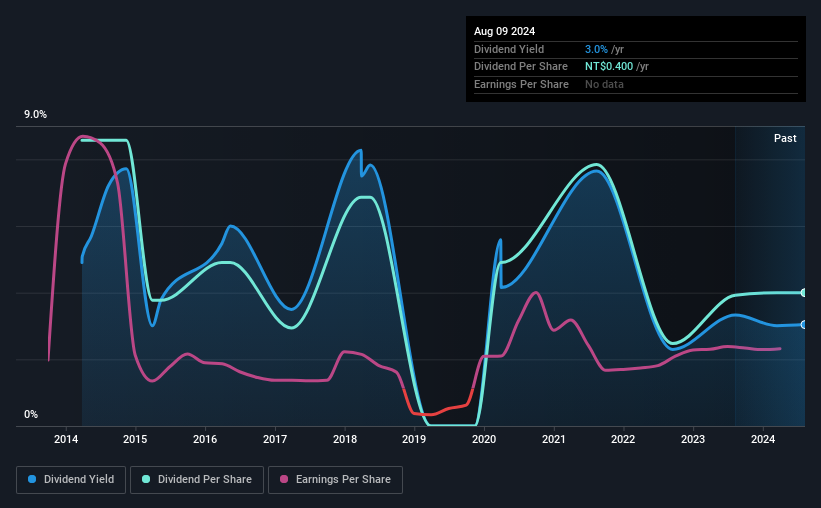The width and height of the screenshot is (821, 508).
Task: Click the 2021 x-axis label
Action: (x=553, y=439)
